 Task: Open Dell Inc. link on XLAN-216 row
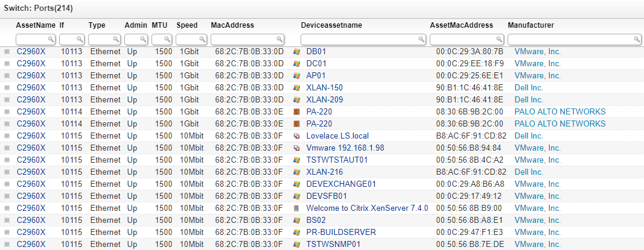click(529, 172)
